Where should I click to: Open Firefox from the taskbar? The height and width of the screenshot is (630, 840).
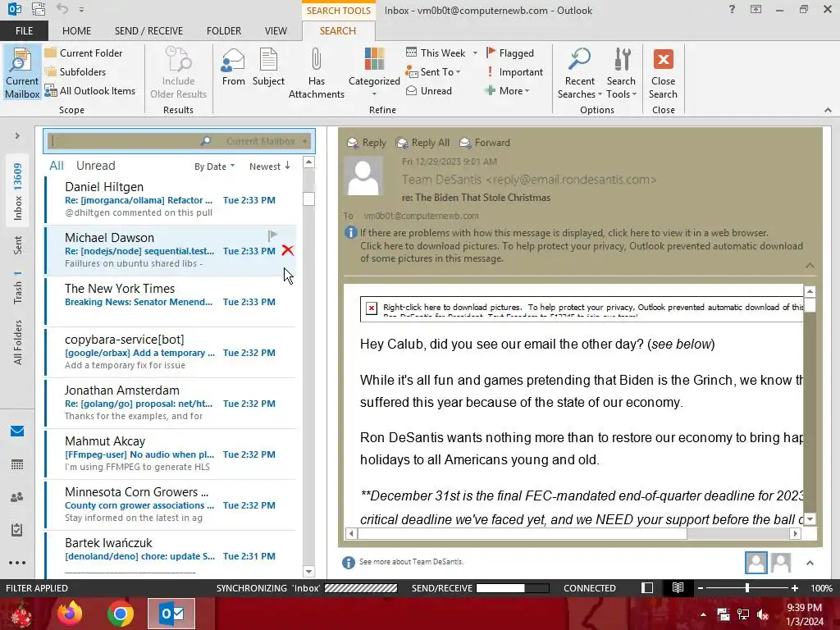tap(70, 614)
